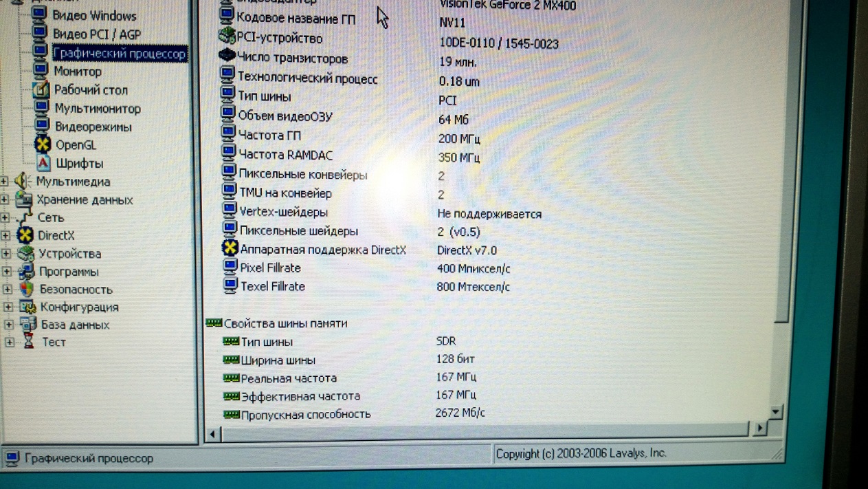Click the Шрифты fonts icon

tap(43, 163)
